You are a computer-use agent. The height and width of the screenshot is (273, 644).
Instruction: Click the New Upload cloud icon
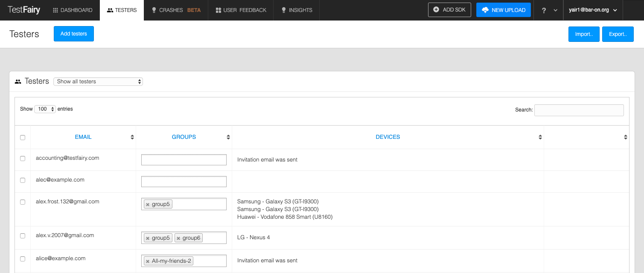click(486, 9)
